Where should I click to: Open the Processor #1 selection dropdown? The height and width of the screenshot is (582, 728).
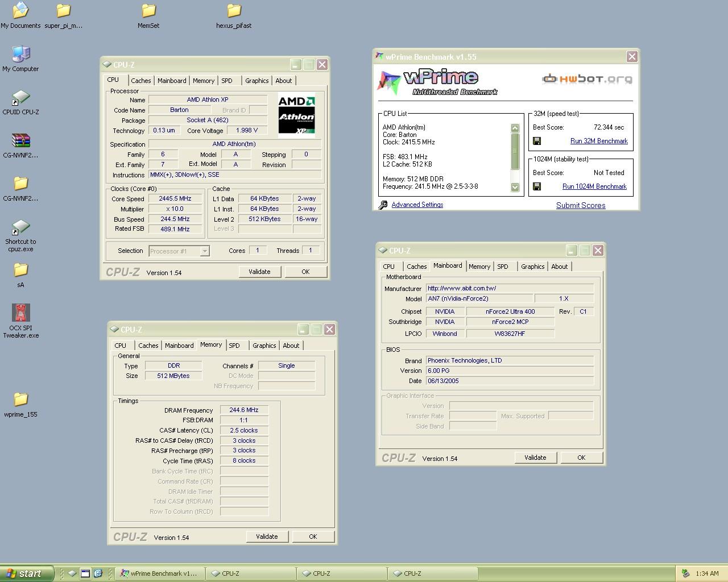coord(180,251)
